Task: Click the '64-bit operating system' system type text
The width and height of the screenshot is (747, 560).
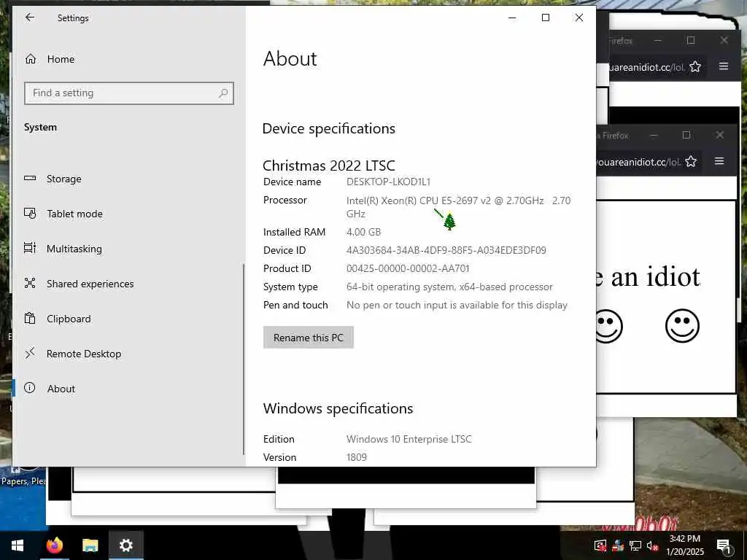Action: 449,287
